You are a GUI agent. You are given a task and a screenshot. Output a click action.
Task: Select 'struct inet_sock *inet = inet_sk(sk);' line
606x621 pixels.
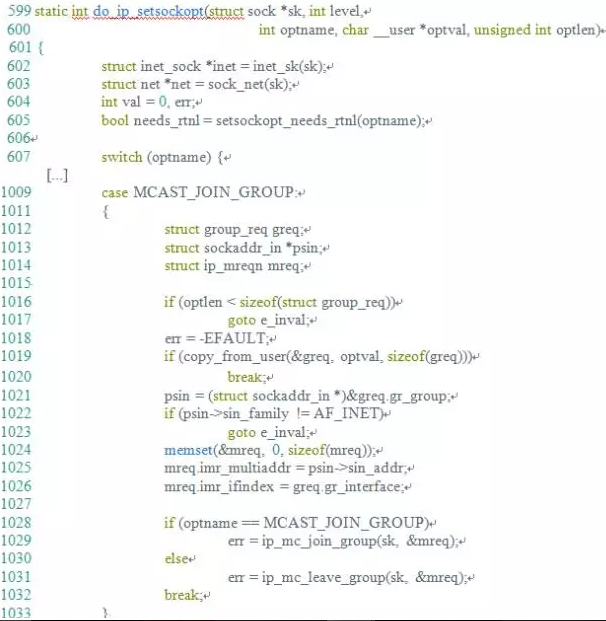(215, 66)
